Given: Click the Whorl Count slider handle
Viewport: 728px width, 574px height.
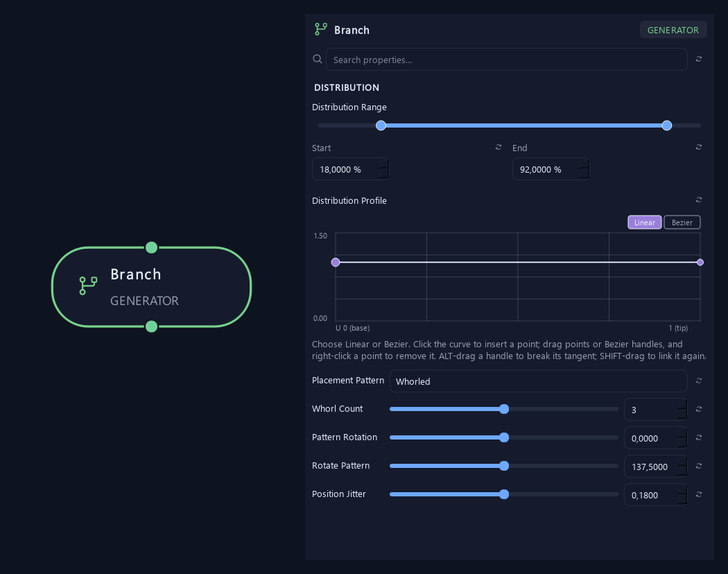Looking at the screenshot, I should click(x=504, y=409).
